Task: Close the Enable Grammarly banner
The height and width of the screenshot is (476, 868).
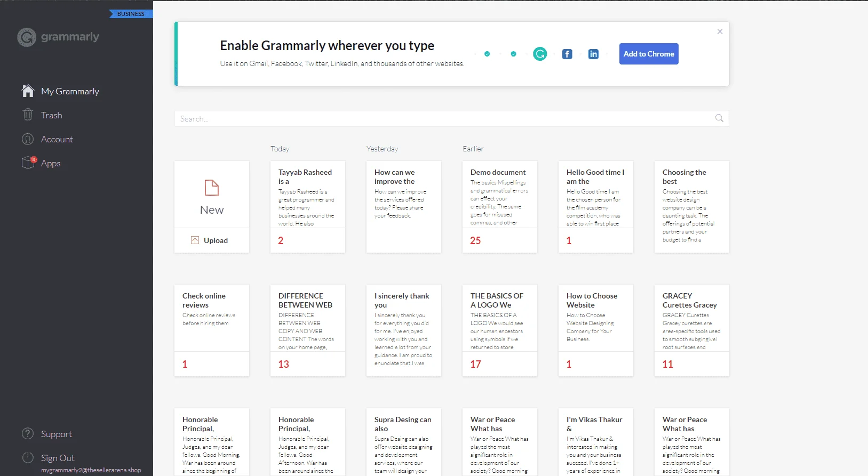Action: (x=720, y=31)
